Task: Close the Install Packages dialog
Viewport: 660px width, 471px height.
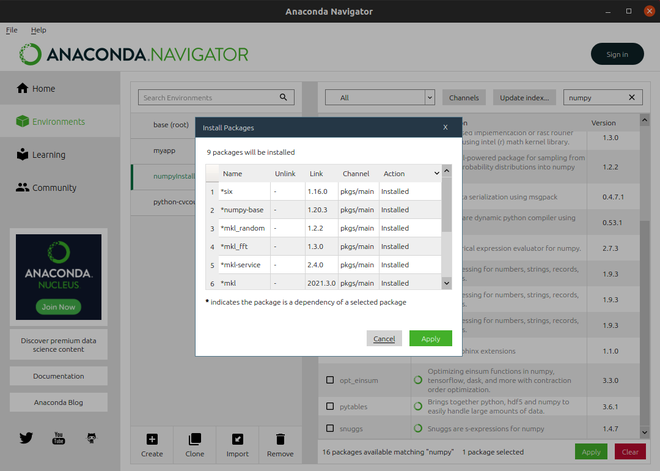Action: [445, 127]
